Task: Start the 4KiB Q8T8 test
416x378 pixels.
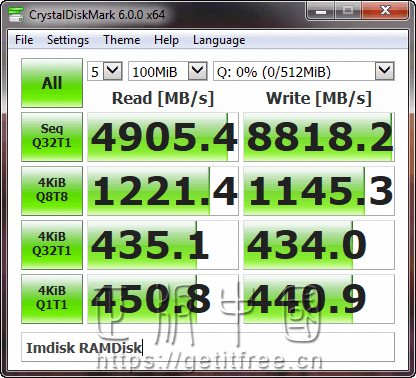Action: point(52,191)
